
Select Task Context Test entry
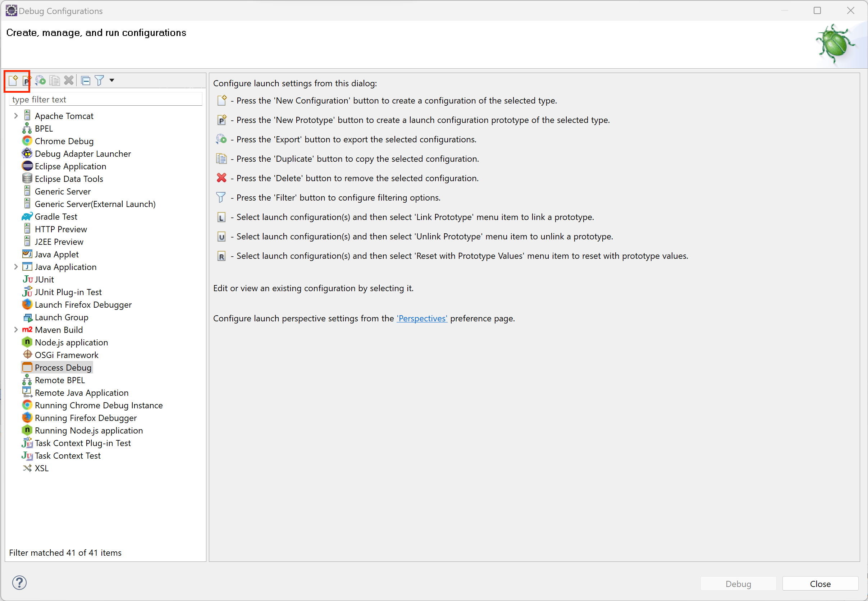68,456
